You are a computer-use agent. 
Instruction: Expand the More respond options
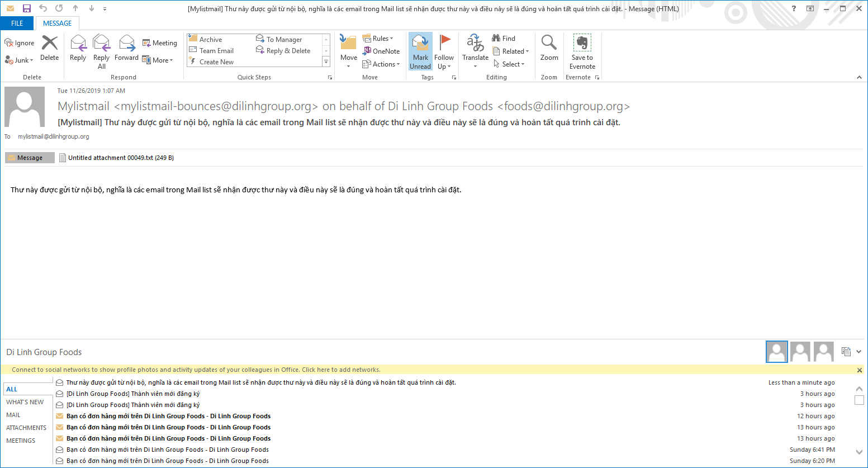(x=158, y=60)
